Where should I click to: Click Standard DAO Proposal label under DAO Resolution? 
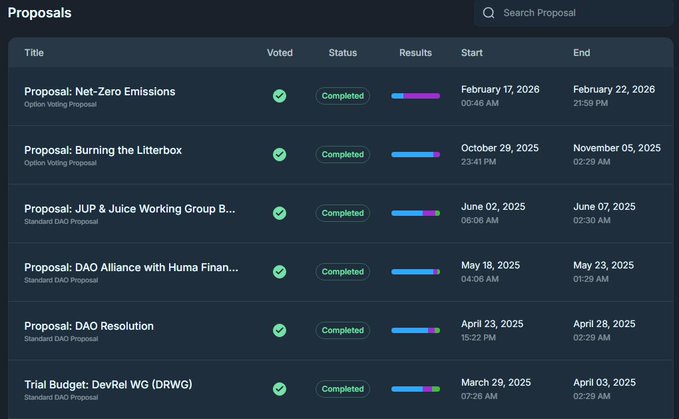click(61, 339)
